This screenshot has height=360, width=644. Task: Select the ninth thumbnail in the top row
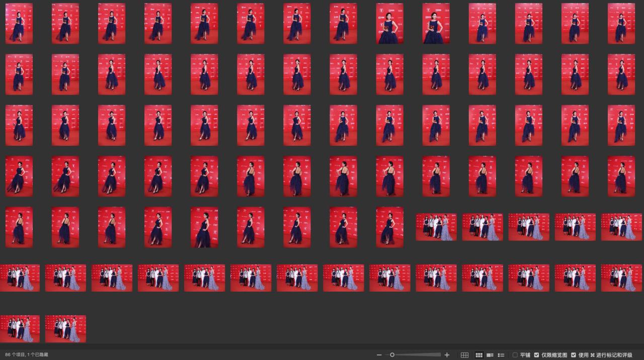(x=389, y=24)
